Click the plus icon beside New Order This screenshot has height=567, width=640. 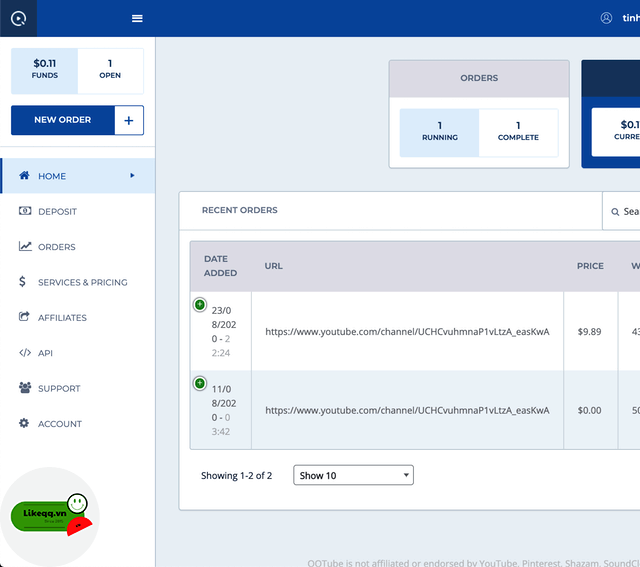(129, 120)
